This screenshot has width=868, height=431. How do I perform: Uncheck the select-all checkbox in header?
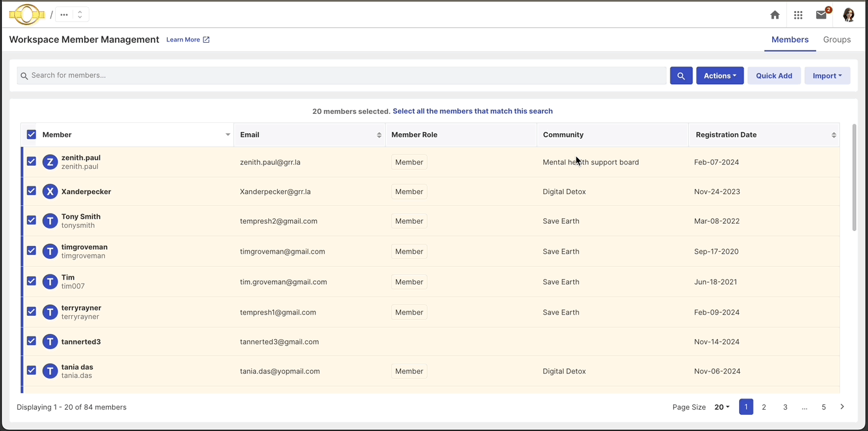click(31, 135)
